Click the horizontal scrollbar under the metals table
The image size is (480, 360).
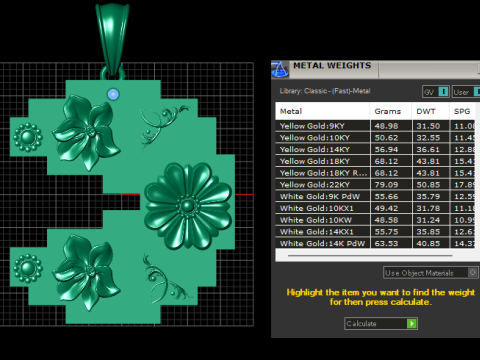(x=370, y=256)
